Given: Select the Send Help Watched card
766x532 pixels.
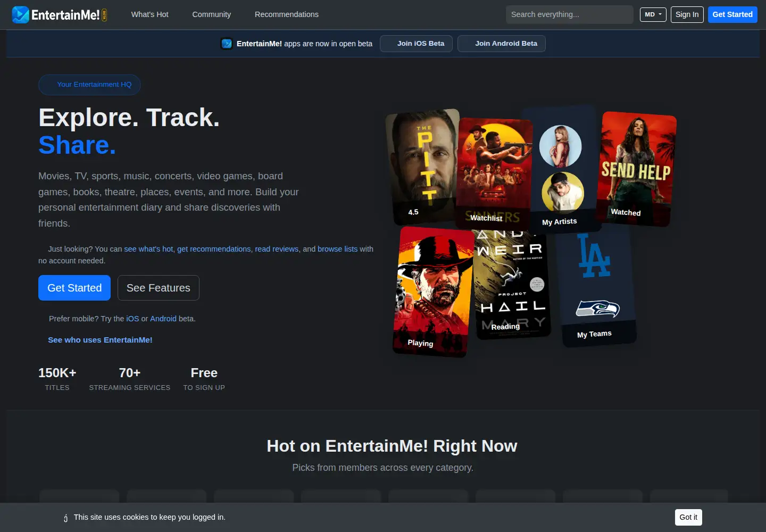Looking at the screenshot, I should [636, 169].
